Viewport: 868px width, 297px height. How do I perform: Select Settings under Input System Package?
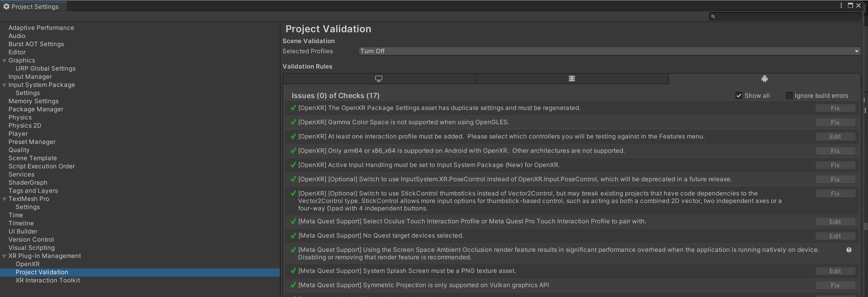click(x=28, y=93)
